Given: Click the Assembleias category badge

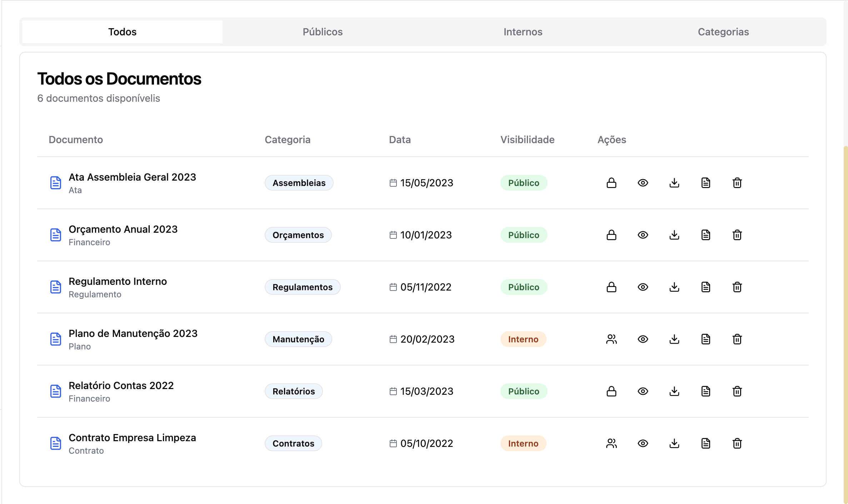Looking at the screenshot, I should 299,183.
